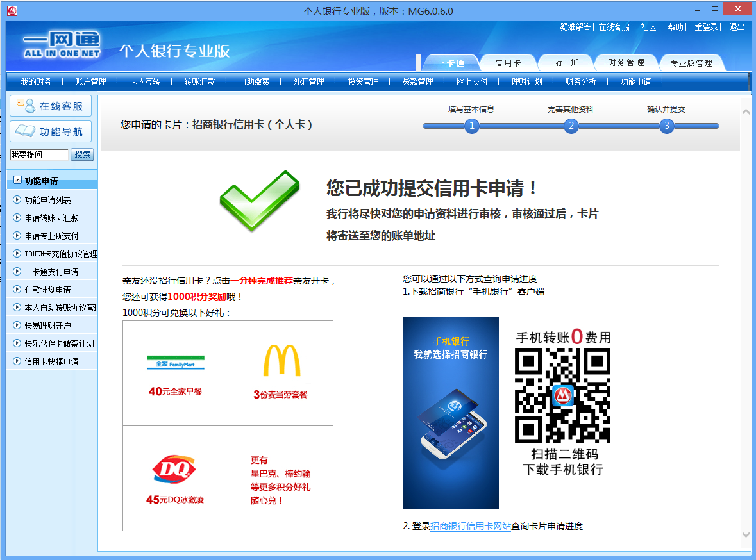Click the 搜索 button
Image resolution: width=756 pixels, height=560 pixels.
point(83,154)
